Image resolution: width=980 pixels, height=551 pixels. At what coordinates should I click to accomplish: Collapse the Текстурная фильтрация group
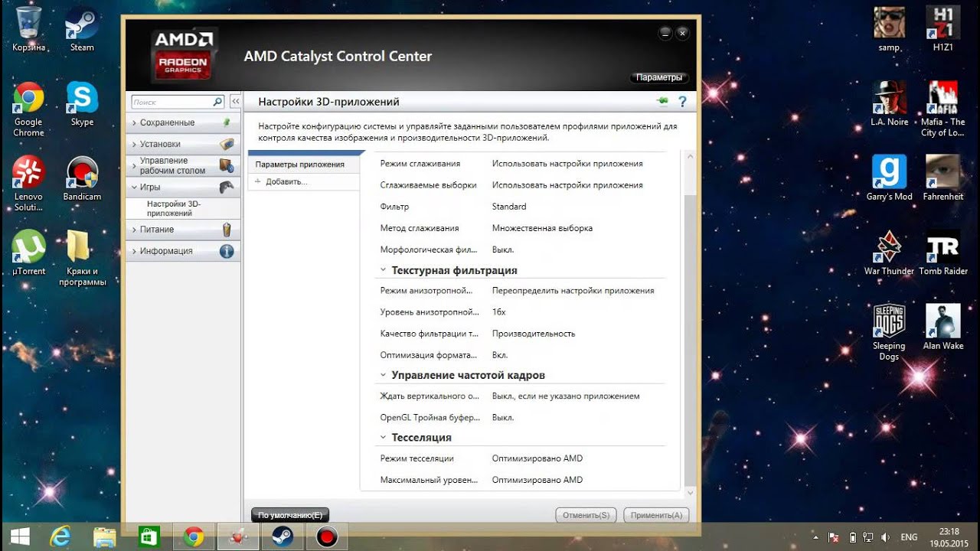click(x=384, y=271)
